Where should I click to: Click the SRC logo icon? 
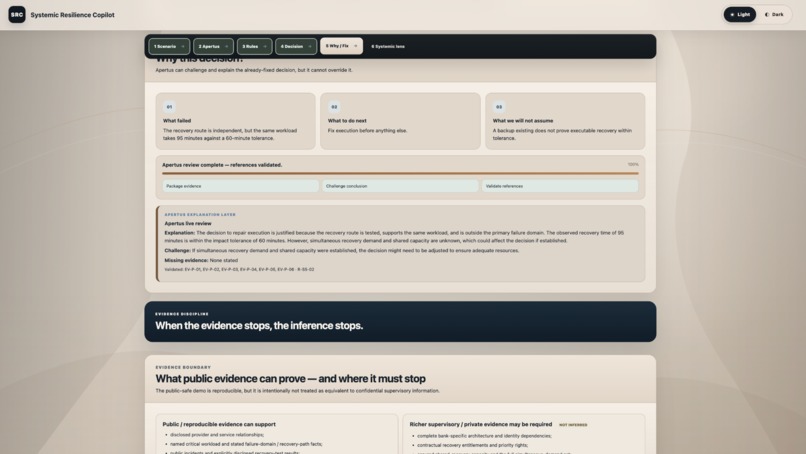click(x=17, y=14)
